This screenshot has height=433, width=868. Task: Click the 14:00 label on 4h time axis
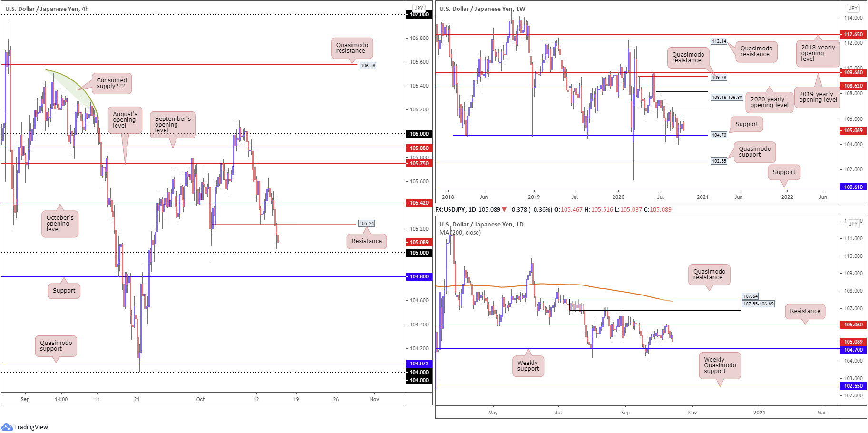tap(61, 399)
